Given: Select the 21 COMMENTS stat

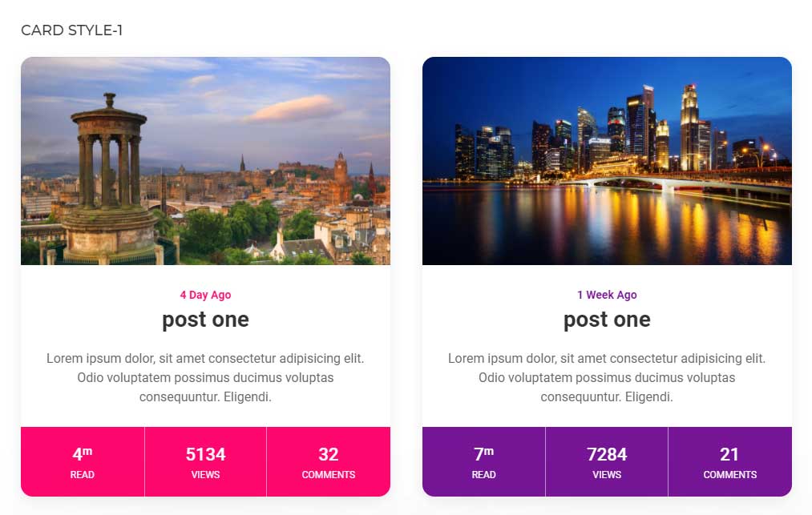Looking at the screenshot, I should coord(730,461).
